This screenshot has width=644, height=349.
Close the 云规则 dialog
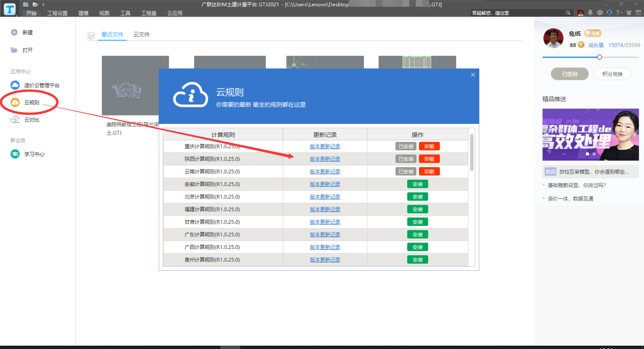(x=473, y=75)
